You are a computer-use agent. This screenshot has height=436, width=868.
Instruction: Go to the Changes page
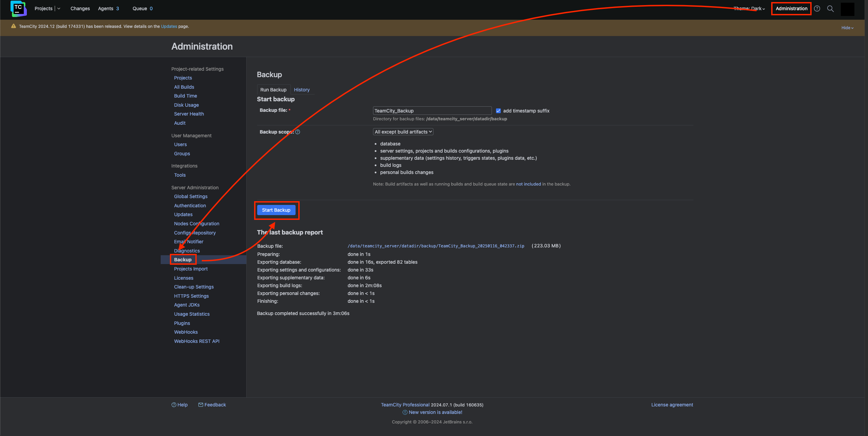tap(80, 9)
